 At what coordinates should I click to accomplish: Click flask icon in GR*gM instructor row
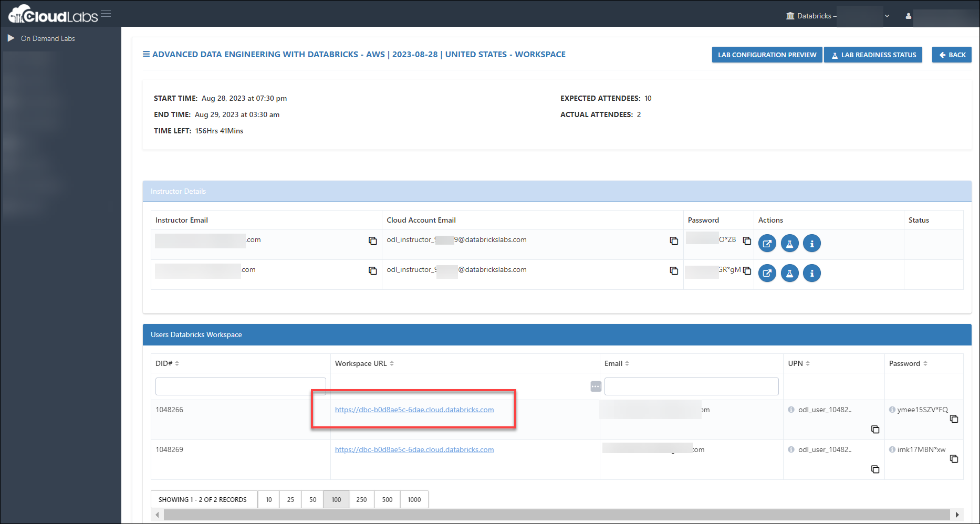[x=789, y=273]
